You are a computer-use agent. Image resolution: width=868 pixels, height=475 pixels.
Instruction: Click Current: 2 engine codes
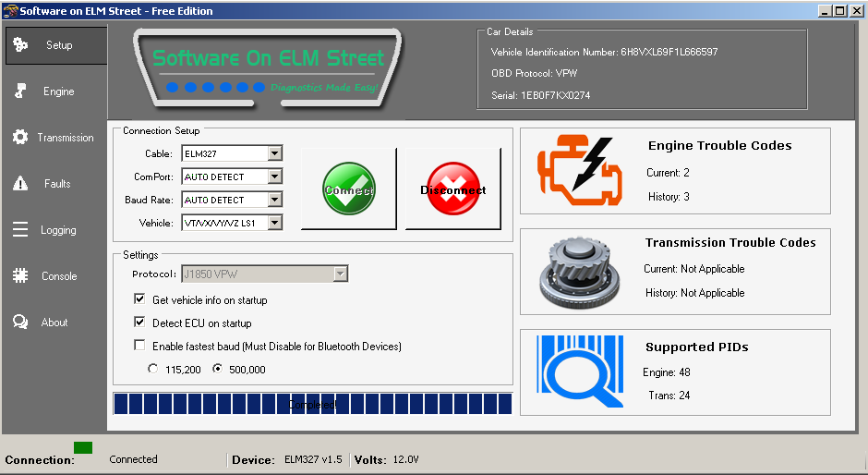pos(668,173)
